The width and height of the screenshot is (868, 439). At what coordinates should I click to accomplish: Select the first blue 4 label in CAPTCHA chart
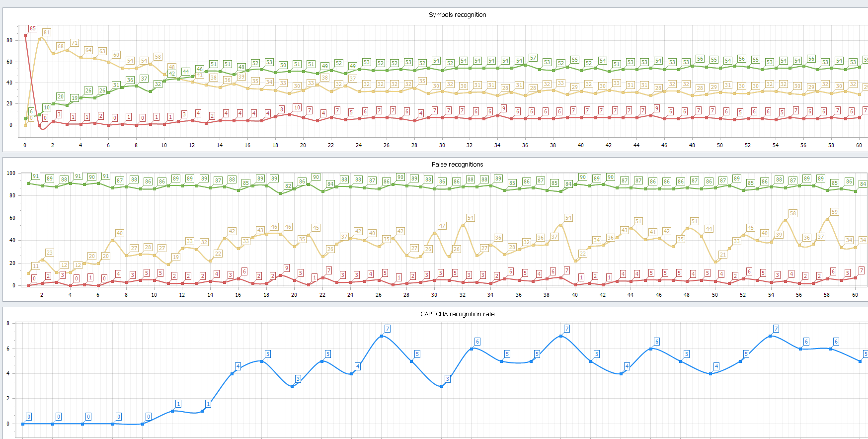[238, 366]
